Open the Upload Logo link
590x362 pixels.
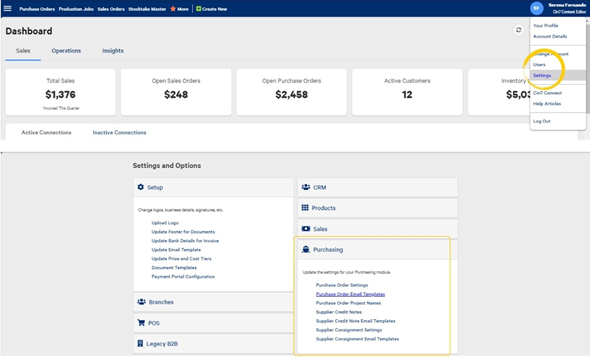(x=165, y=223)
